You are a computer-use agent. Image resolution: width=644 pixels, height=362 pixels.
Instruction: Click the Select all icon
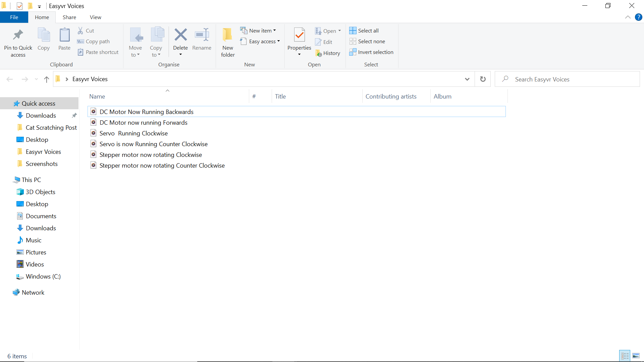pyautogui.click(x=353, y=31)
